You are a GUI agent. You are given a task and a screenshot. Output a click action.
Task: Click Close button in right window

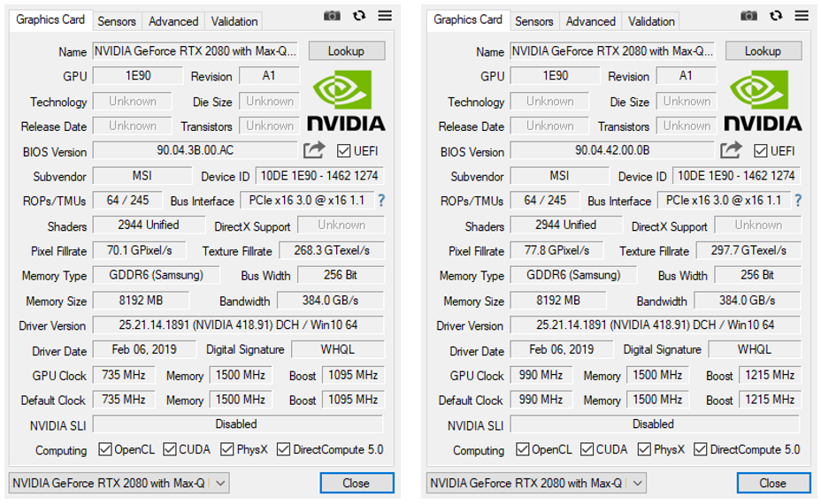[x=773, y=483]
